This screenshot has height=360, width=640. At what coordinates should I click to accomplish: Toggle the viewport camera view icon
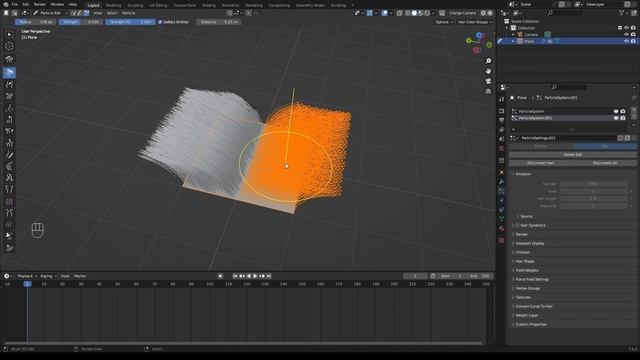[x=488, y=81]
